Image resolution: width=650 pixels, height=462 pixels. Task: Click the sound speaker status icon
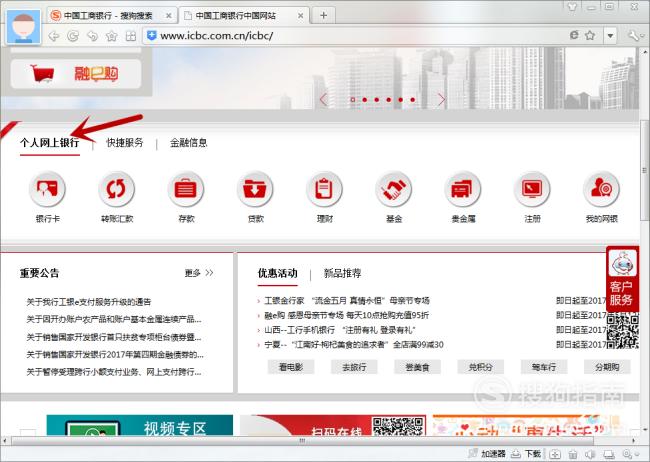[x=590, y=454]
